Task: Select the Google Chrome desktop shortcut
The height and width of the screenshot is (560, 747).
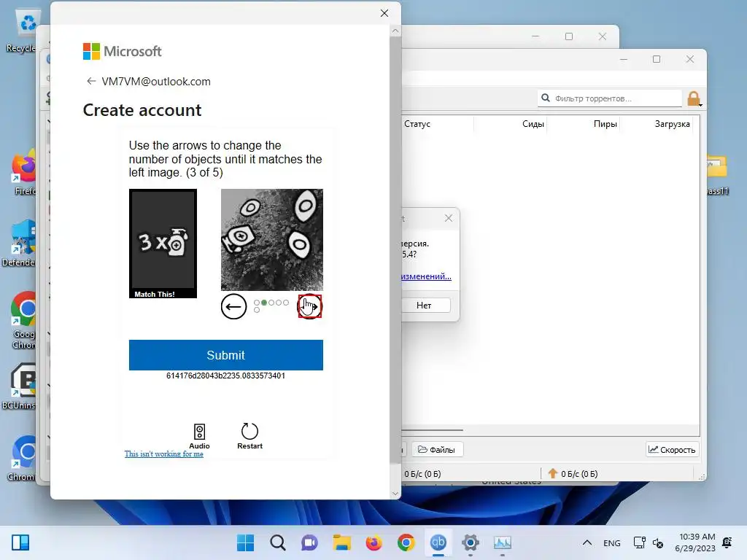Action: coord(24,320)
